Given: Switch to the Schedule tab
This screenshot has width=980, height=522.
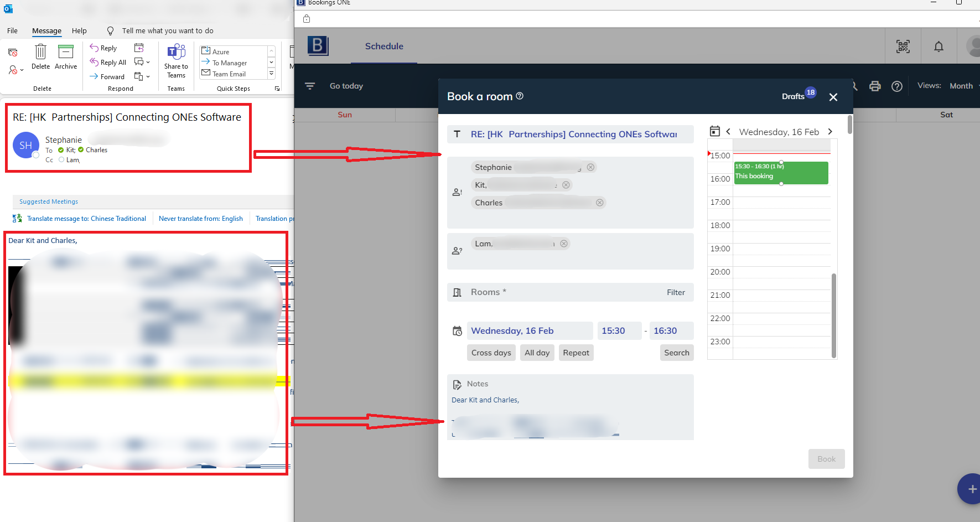Looking at the screenshot, I should [x=384, y=46].
